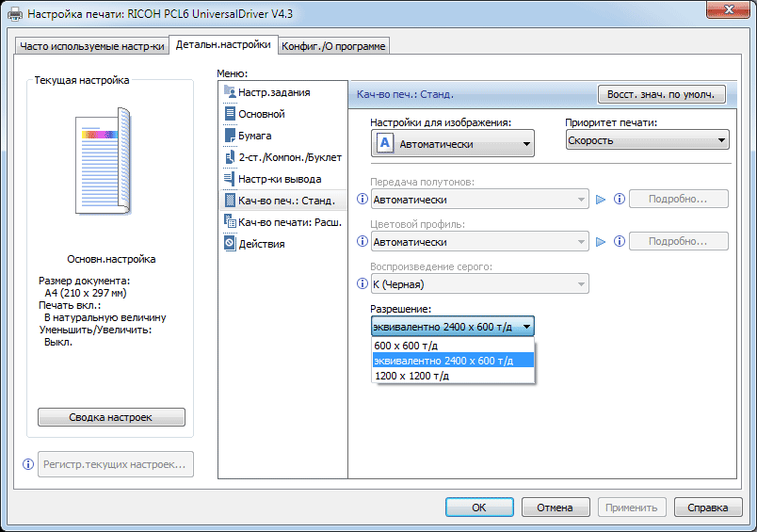
Task: Click the Кач-во печати: Расш. icon
Action: click(x=230, y=222)
